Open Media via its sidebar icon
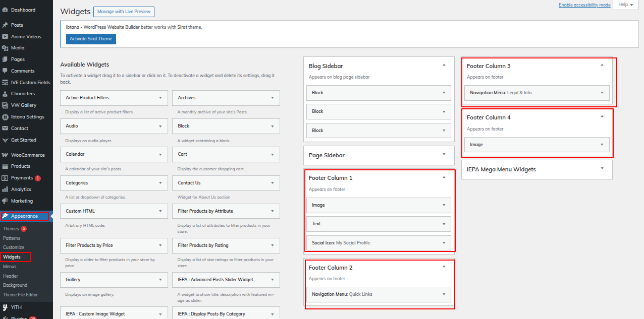The width and height of the screenshot is (644, 319). tap(5, 48)
